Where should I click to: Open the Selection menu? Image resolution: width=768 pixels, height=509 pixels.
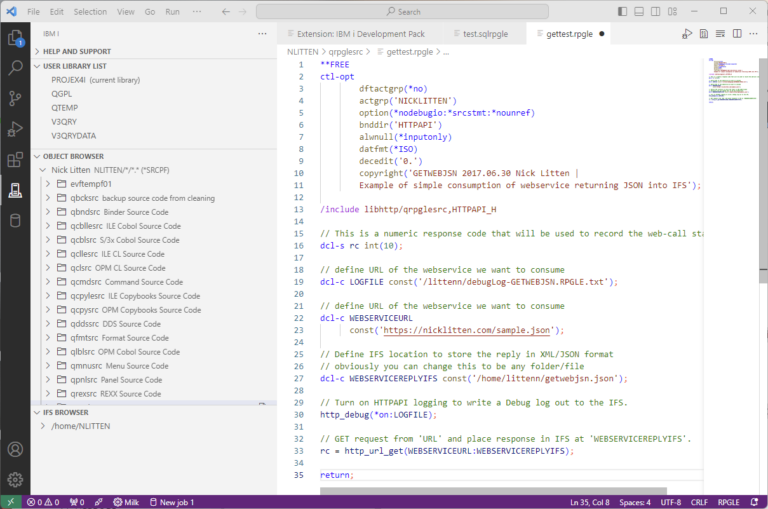(90, 12)
